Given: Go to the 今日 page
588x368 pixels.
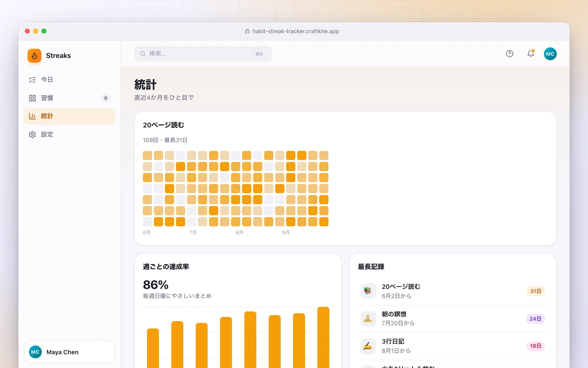Looking at the screenshot, I should tap(70, 80).
